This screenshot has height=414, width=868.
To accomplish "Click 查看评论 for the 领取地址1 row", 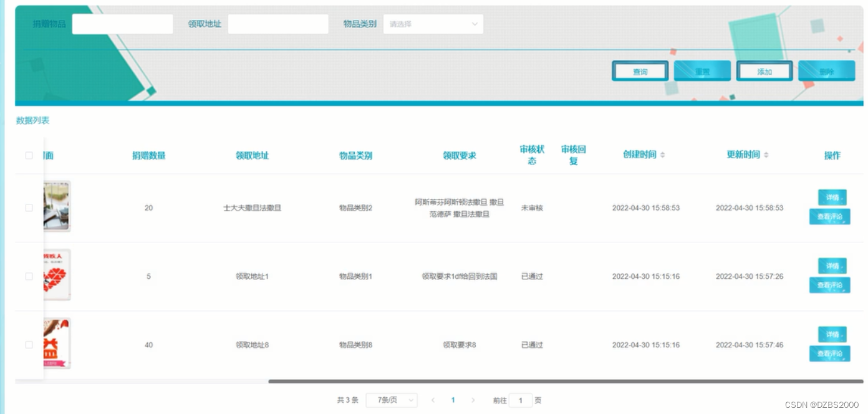I will [829, 285].
